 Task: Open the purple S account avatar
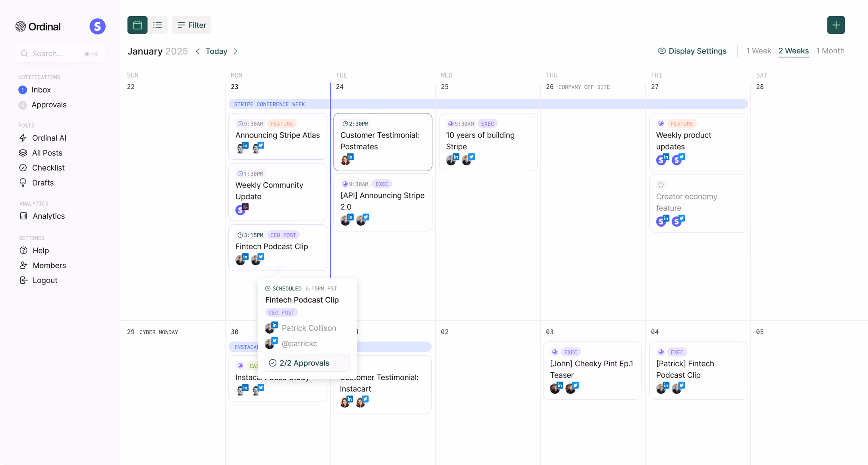click(x=97, y=26)
